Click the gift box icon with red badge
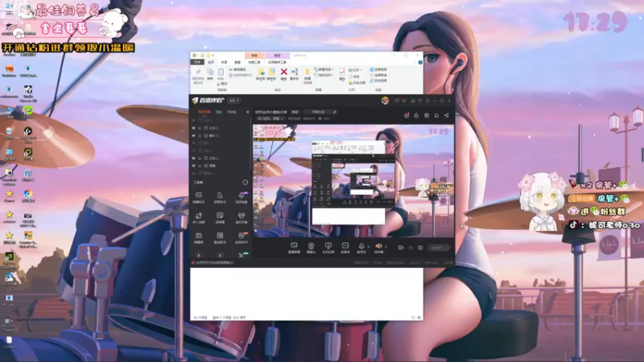The image size is (644, 362). pyautogui.click(x=407, y=115)
